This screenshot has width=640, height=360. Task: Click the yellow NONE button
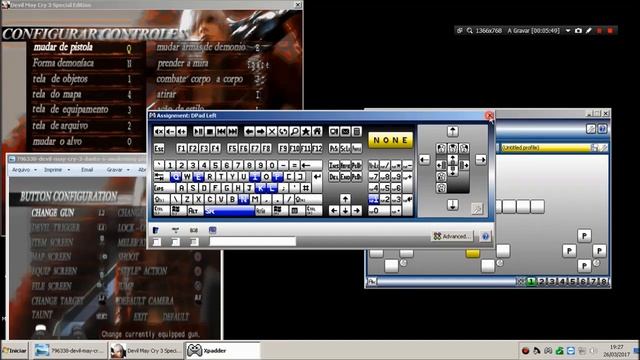[x=391, y=140]
